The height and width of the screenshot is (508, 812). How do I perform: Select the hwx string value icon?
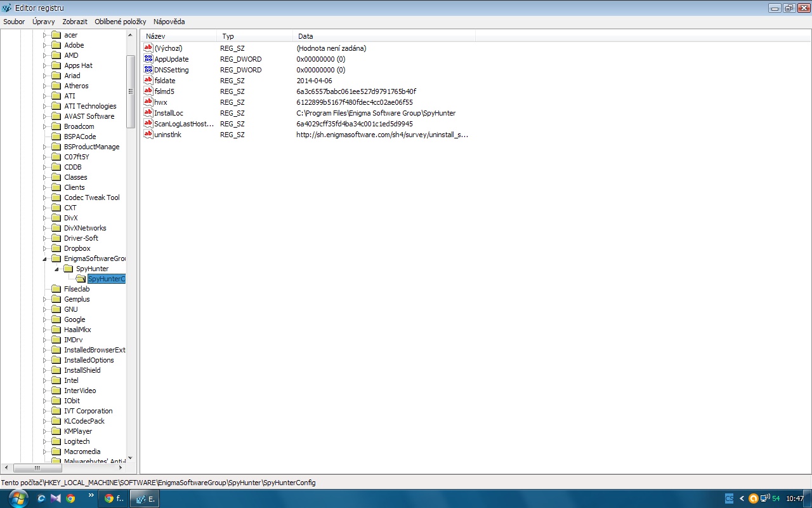click(148, 102)
